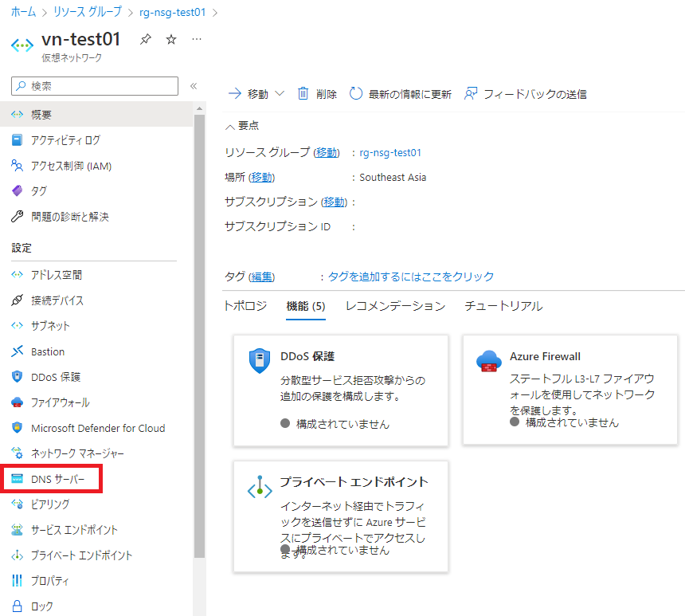The height and width of the screenshot is (616, 685).
Task: Click the Bastion icon in sidebar
Action: point(17,351)
